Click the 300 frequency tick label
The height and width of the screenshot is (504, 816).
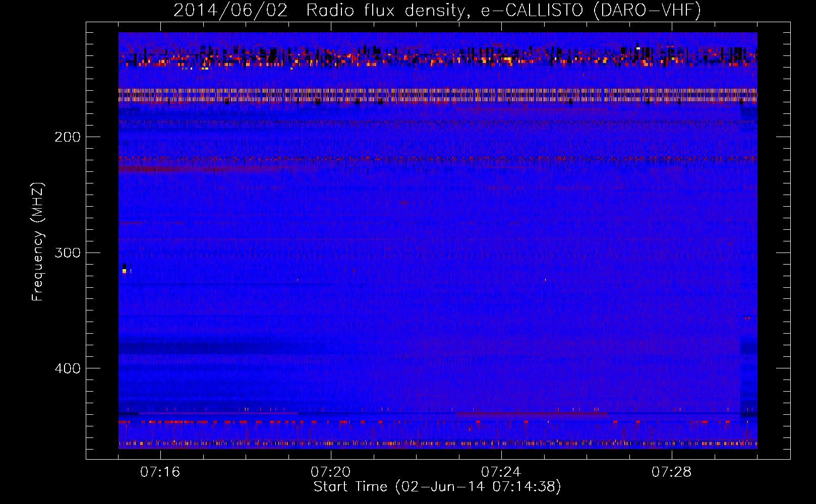click(x=67, y=253)
